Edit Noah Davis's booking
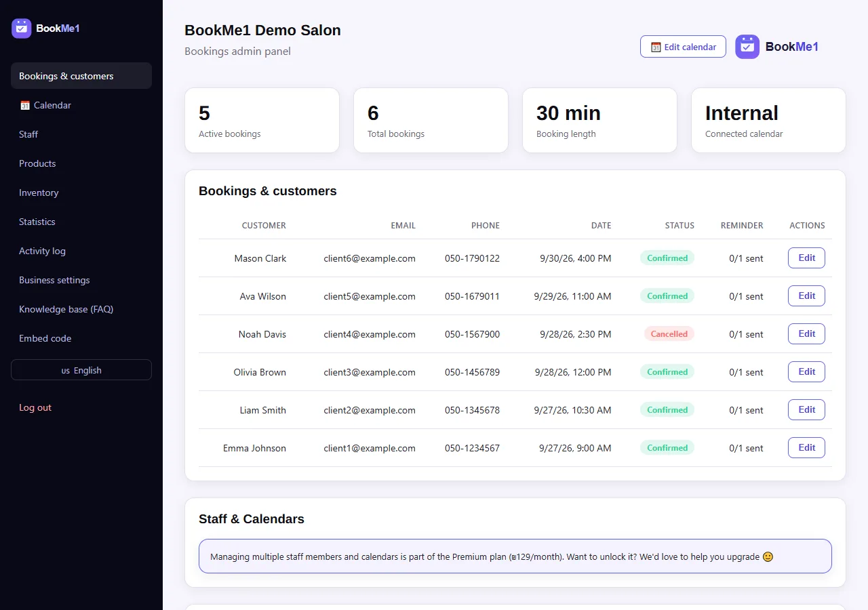The image size is (868, 610). (x=806, y=334)
